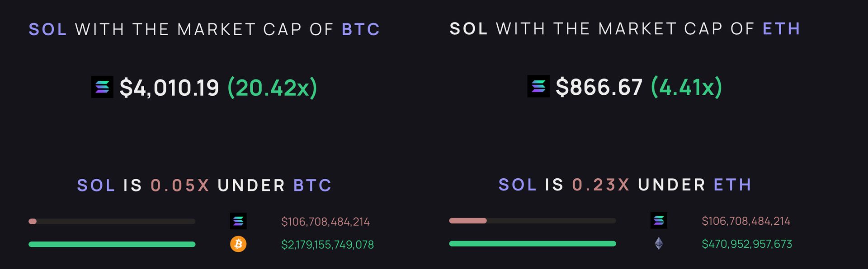Click the short pink SOL bar in BTC comparison
868x269 pixels.
[x=33, y=221]
